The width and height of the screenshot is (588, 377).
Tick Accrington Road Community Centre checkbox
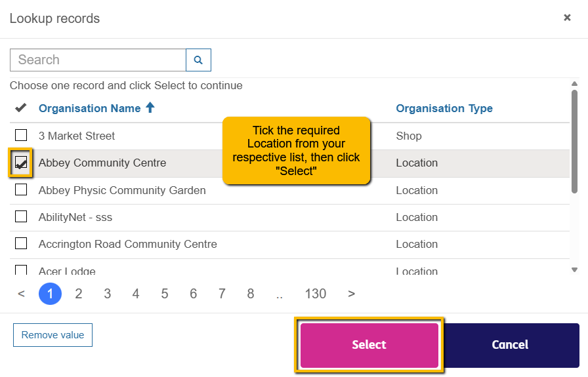[x=21, y=244]
